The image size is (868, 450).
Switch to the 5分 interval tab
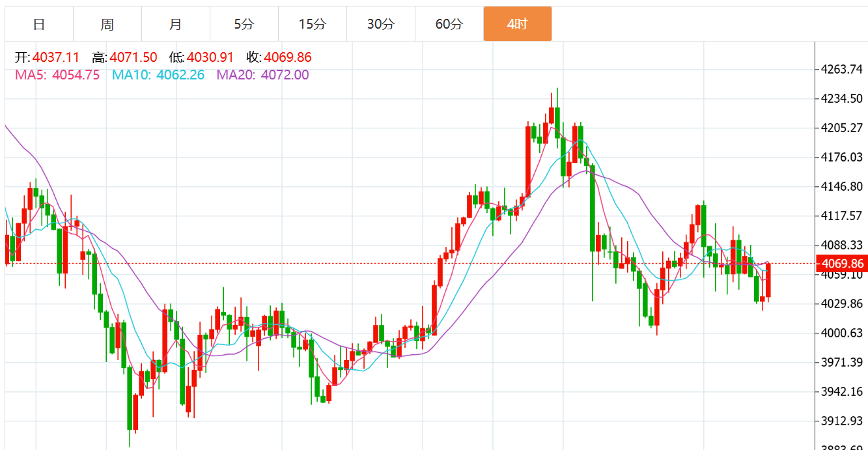244,25
